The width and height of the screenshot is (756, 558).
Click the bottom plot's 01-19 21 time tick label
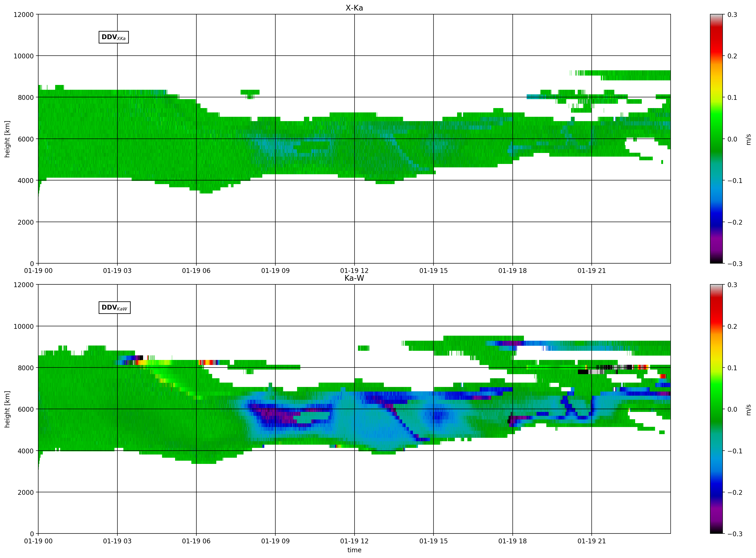coord(592,541)
